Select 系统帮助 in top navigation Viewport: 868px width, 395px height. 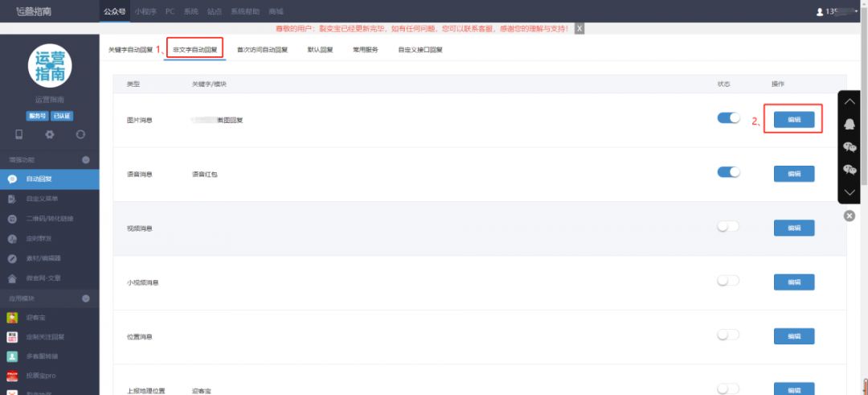pyautogui.click(x=245, y=11)
